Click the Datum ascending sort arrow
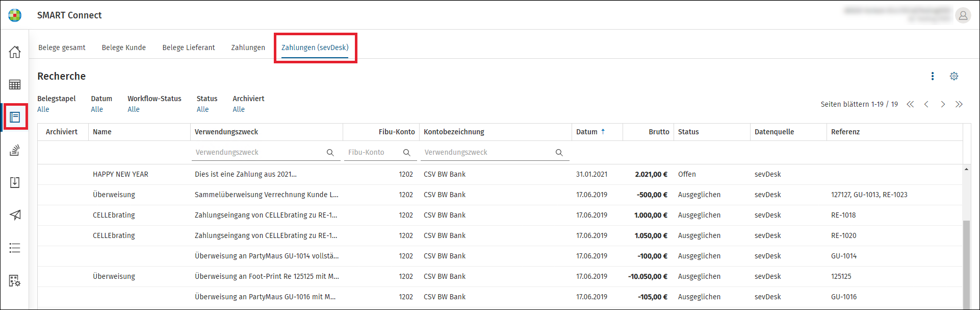Screen dimensions: 980x310 click(603, 131)
